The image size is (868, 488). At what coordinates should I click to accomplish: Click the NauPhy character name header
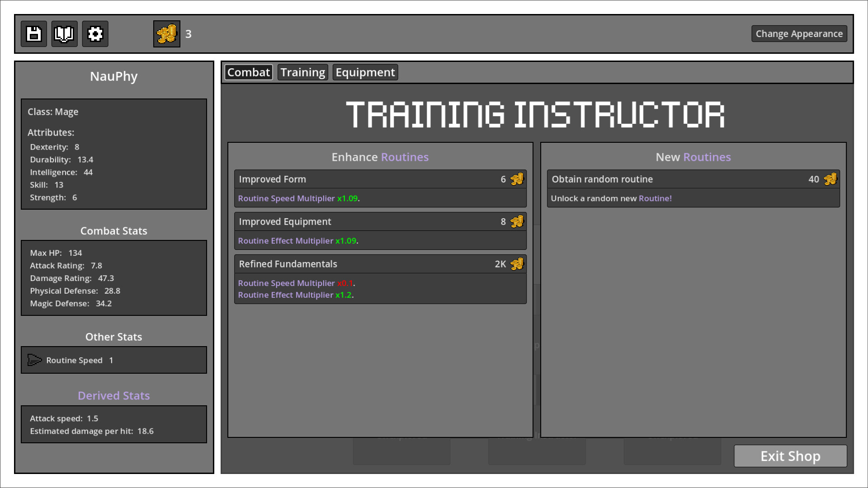click(x=113, y=76)
